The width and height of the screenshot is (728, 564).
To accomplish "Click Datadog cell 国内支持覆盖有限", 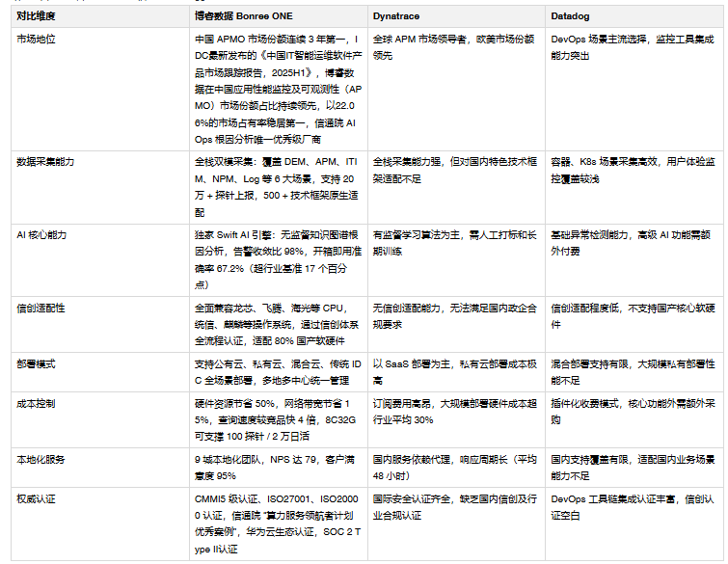I will (x=633, y=468).
